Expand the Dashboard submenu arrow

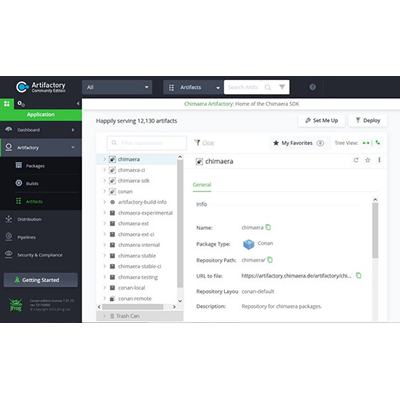73,130
